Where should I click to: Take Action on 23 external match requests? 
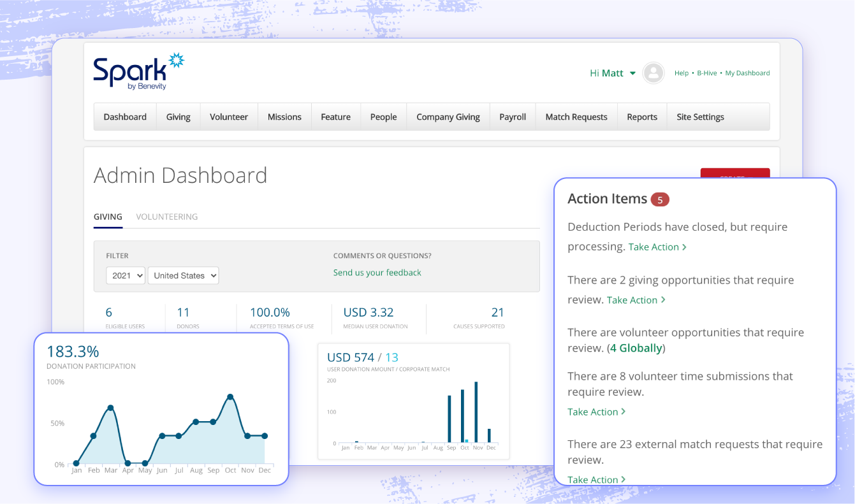(x=596, y=480)
